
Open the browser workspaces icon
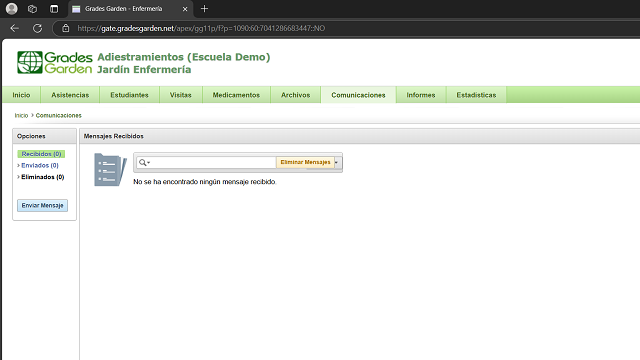pyautogui.click(x=32, y=9)
